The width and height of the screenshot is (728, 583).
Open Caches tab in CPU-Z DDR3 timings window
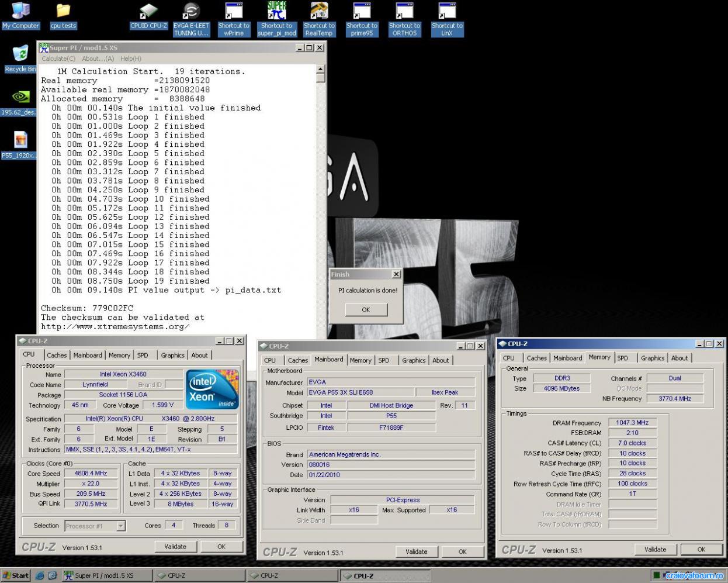[536, 358]
